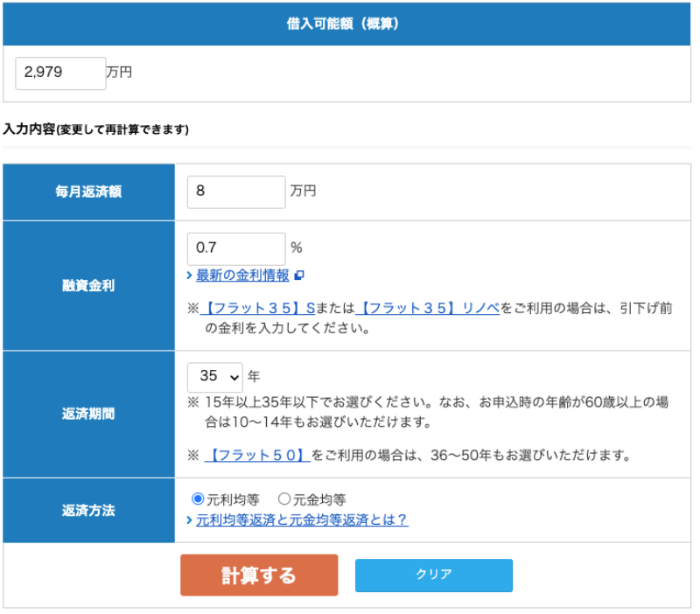This screenshot has height=614, width=700.
Task: Click the 返済方法 row label
Action: click(x=88, y=511)
